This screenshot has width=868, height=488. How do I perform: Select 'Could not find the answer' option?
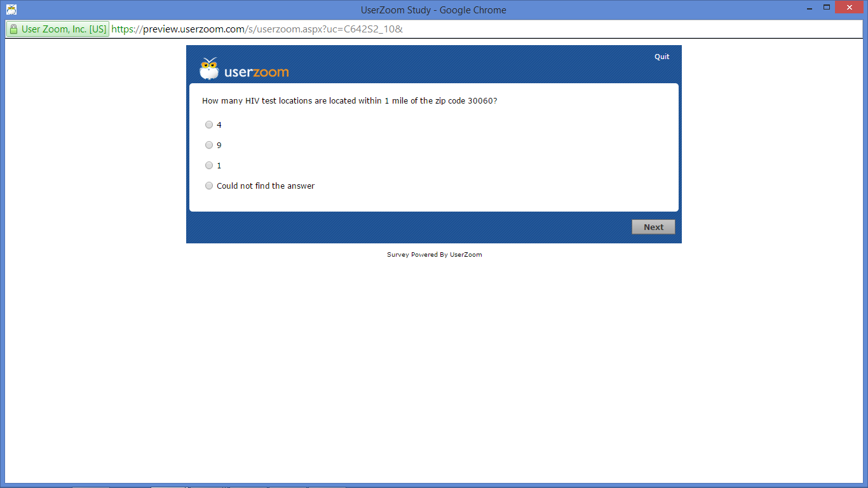pos(209,186)
